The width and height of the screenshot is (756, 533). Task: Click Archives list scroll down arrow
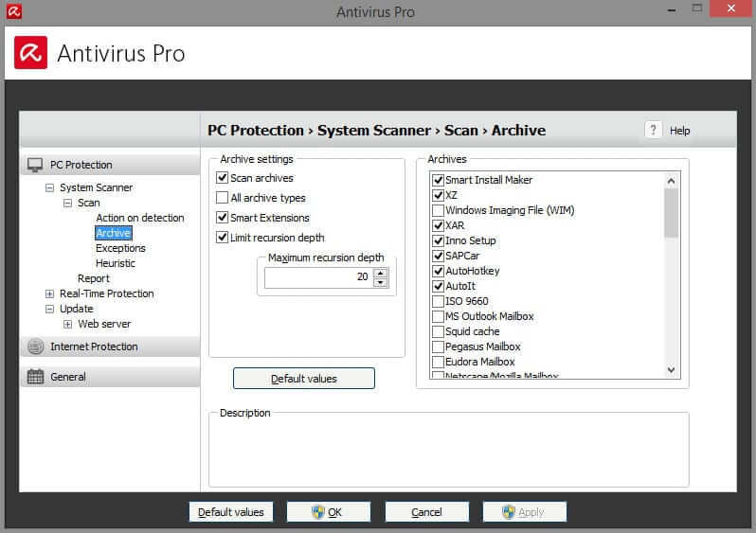[x=671, y=370]
